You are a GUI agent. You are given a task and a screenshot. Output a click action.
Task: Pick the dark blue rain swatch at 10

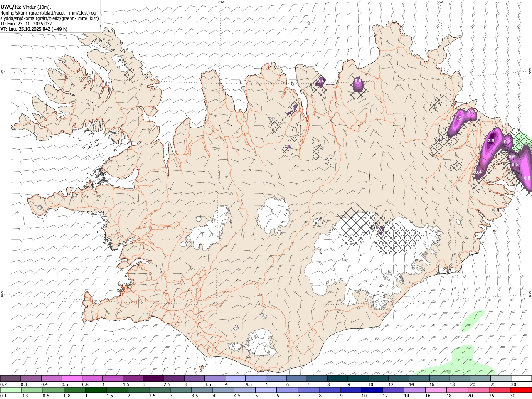coord(372,390)
